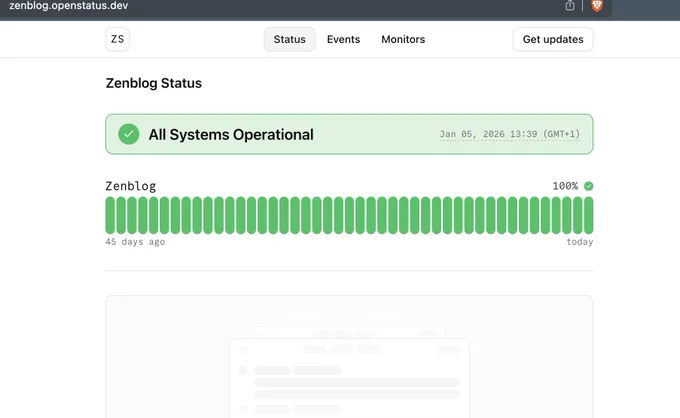Open the Events tab
Image resolution: width=680 pixels, height=418 pixels.
tap(343, 39)
